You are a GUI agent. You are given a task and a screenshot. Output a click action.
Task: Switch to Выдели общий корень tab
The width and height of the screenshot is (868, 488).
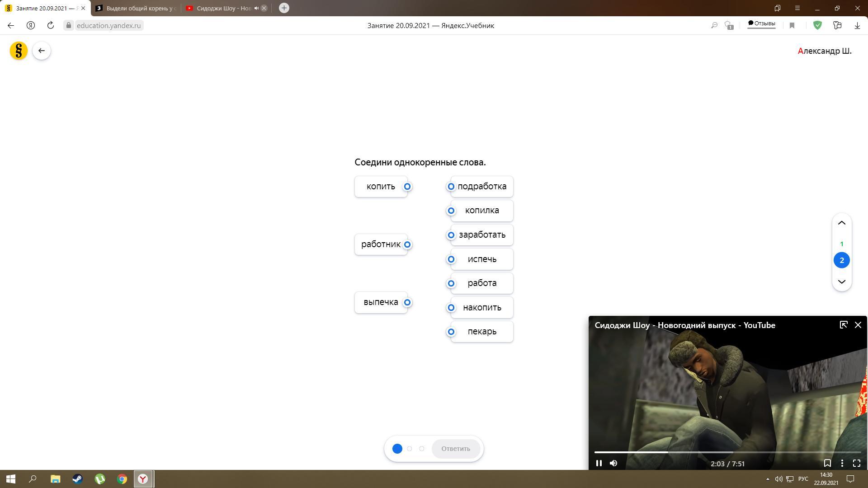click(x=138, y=8)
